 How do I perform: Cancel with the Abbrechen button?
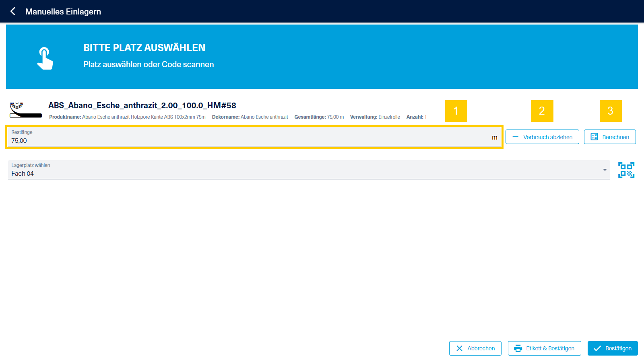(x=475, y=348)
